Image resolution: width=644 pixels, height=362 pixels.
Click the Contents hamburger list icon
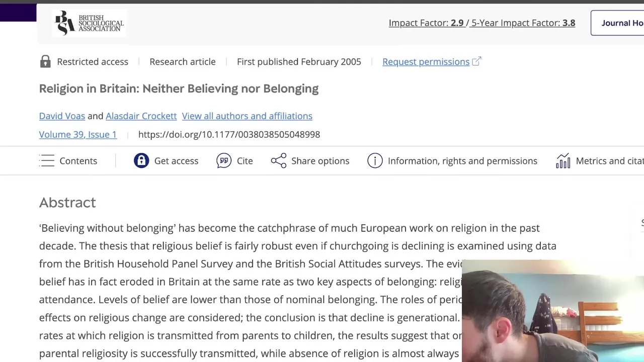click(47, 161)
